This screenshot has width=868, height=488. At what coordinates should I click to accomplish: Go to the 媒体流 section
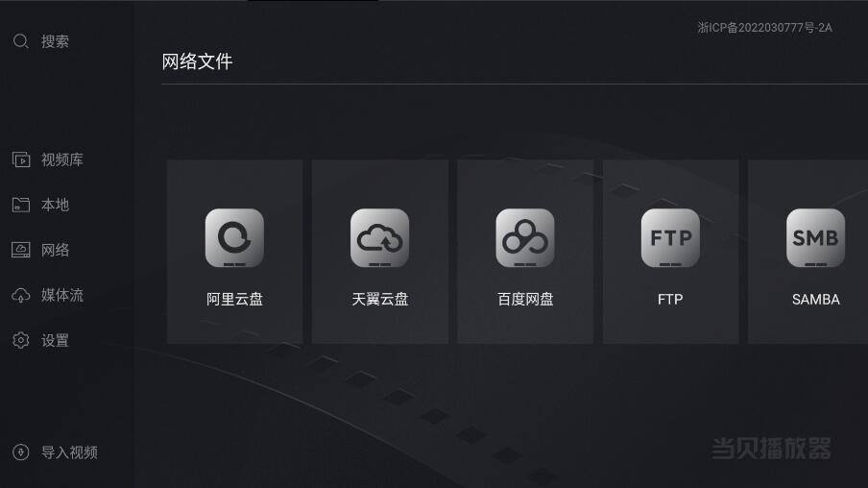point(62,295)
